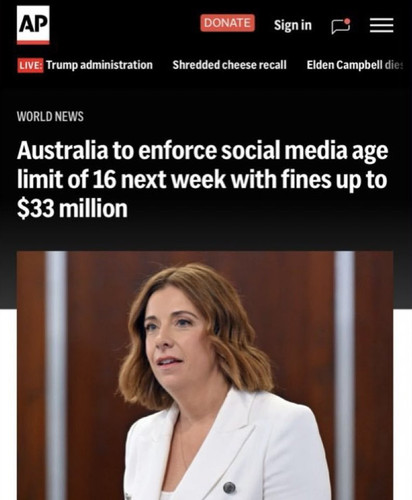This screenshot has height=500, width=412.
Task: Click the word 'Australia' in the headline
Action: point(62,151)
